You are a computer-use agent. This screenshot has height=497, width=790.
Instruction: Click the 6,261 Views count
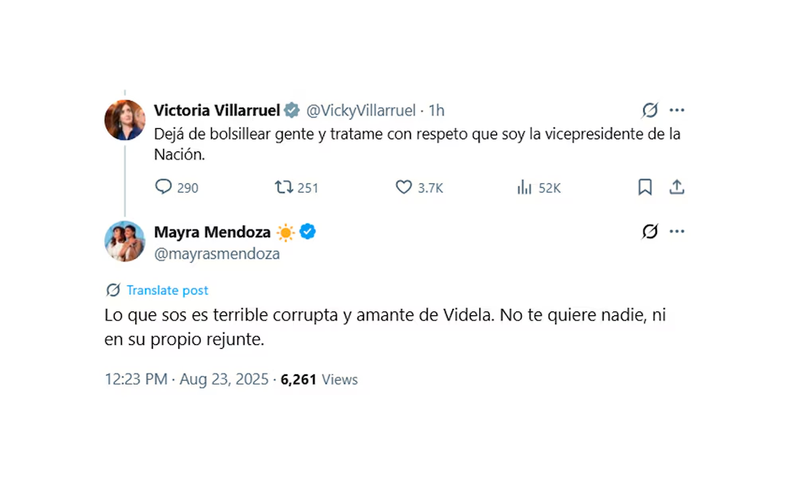pos(319,379)
